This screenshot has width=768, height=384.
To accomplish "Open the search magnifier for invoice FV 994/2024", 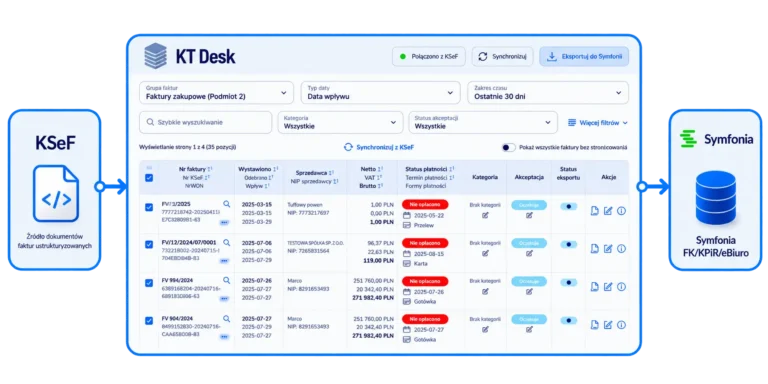I will click(x=226, y=280).
